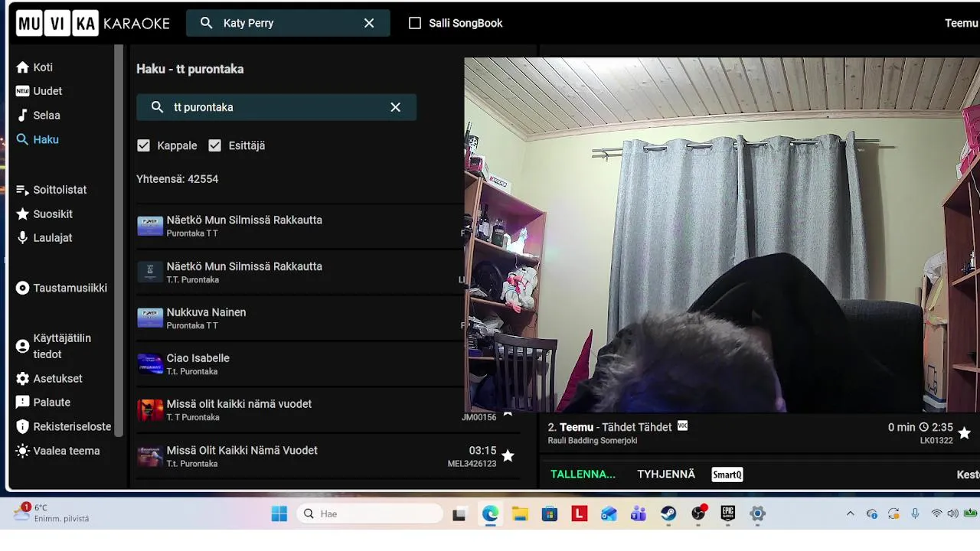Click the Katy Perry top search field
The height and width of the screenshot is (551, 980).
coord(288,23)
